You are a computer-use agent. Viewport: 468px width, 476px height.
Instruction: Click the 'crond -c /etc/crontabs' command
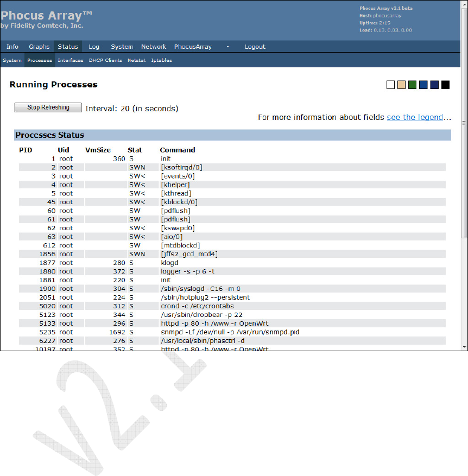tap(198, 306)
